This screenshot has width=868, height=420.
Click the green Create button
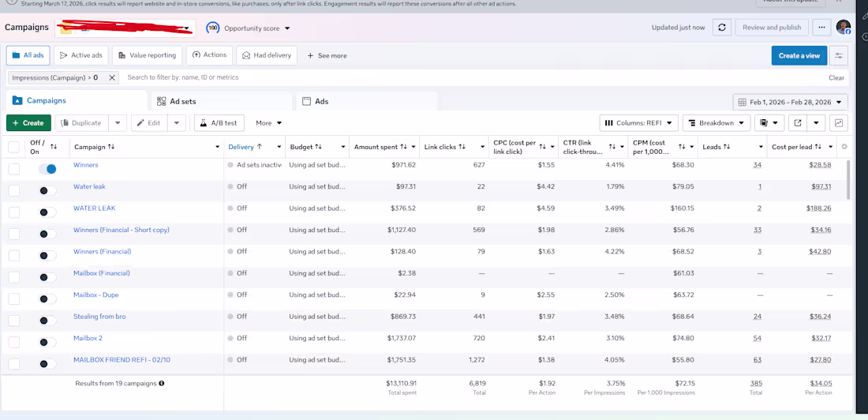[28, 123]
